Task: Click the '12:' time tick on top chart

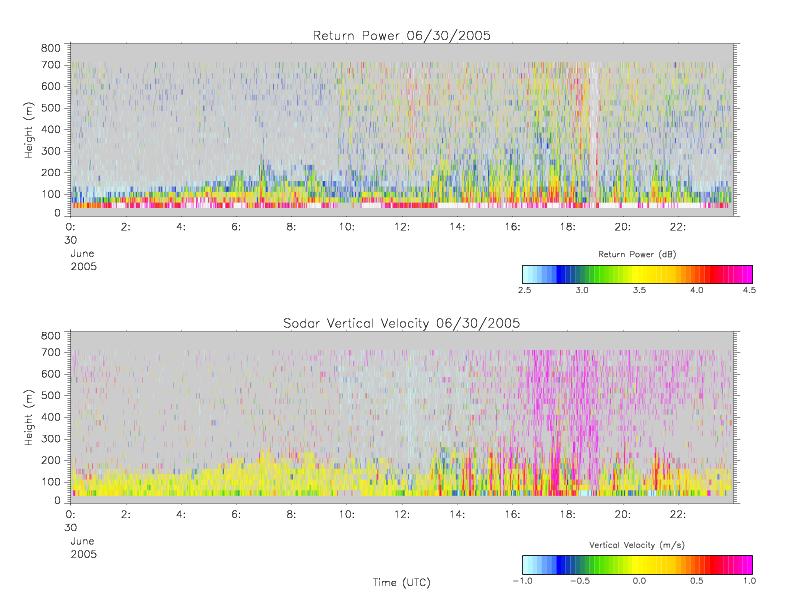Action: pos(402,227)
